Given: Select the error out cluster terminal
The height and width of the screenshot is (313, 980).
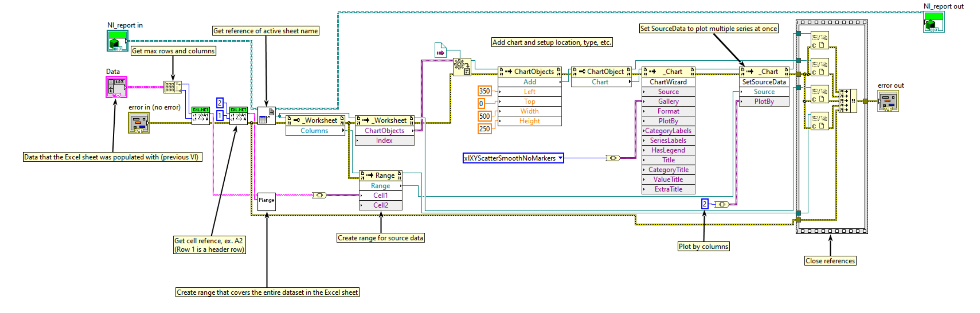Looking at the screenshot, I should pos(888,101).
